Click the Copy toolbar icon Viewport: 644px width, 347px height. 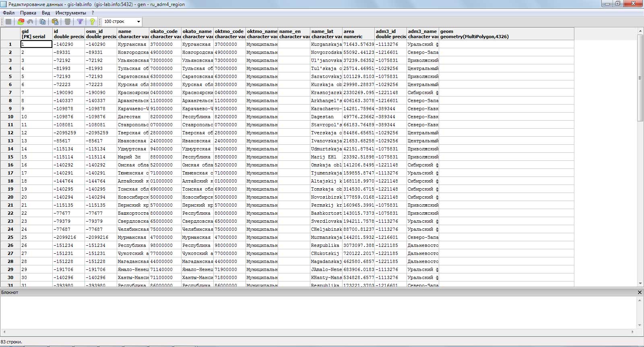click(43, 22)
